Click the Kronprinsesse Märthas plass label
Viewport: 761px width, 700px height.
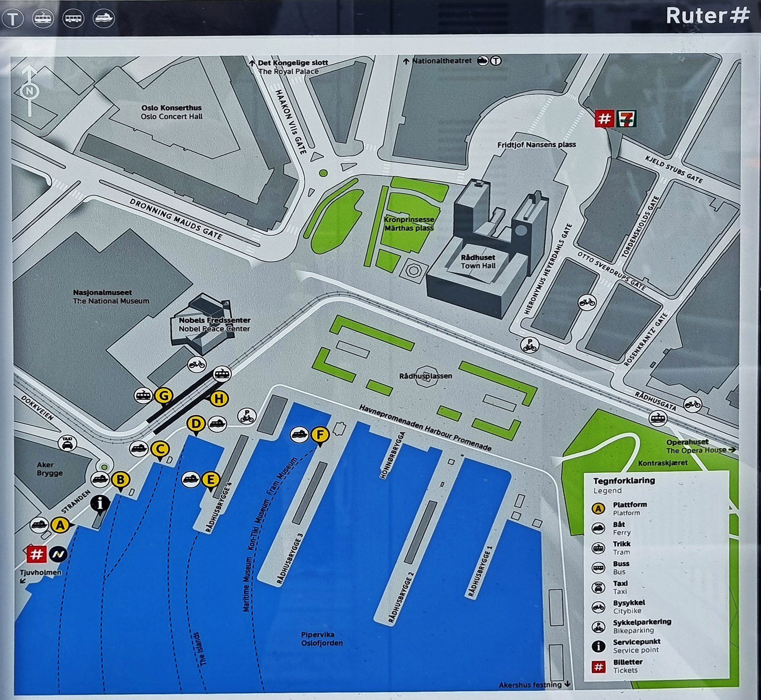pyautogui.click(x=409, y=224)
